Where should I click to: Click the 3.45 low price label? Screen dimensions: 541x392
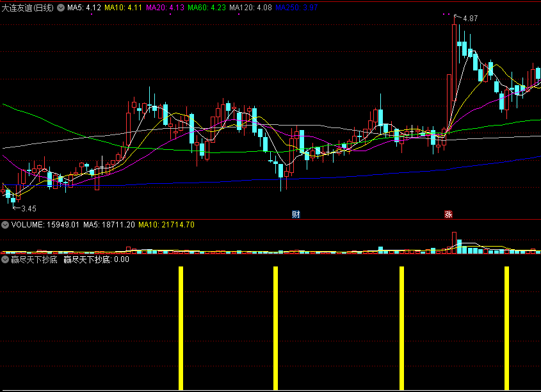click(29, 209)
